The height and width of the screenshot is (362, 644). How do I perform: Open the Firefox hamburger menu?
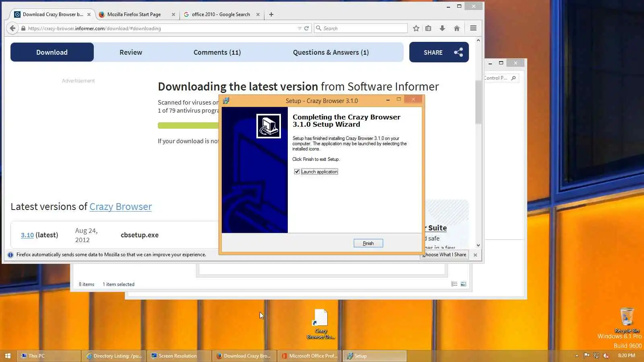pyautogui.click(x=473, y=28)
